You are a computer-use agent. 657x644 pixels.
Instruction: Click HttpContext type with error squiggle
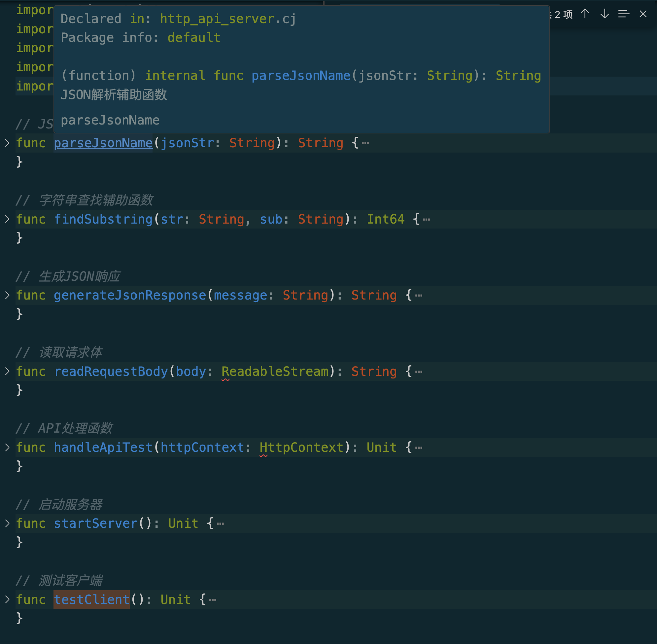coord(302,447)
